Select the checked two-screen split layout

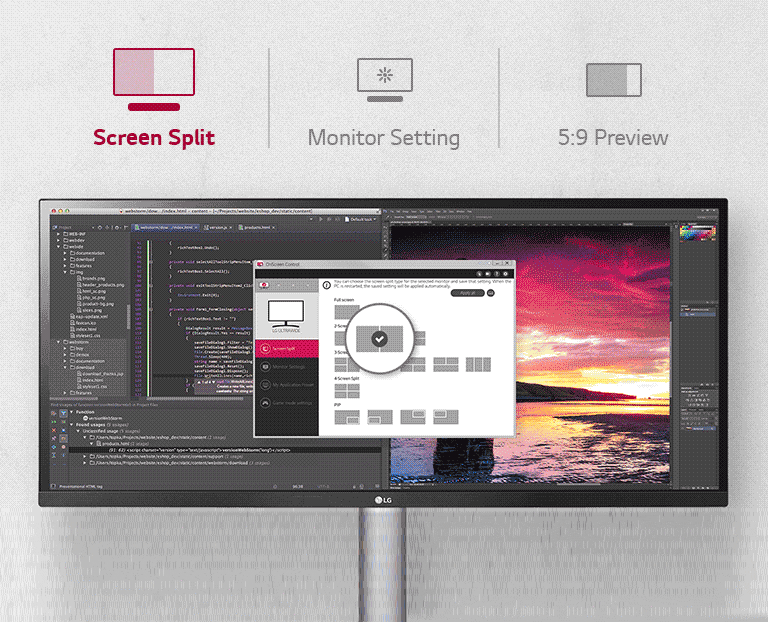[380, 338]
